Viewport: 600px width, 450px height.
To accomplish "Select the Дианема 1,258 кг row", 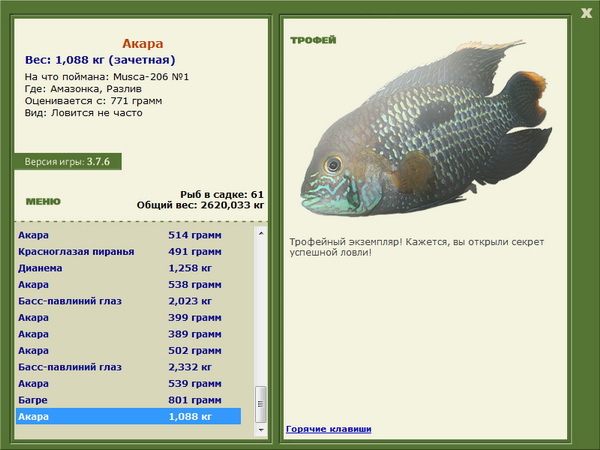I will click(128, 268).
